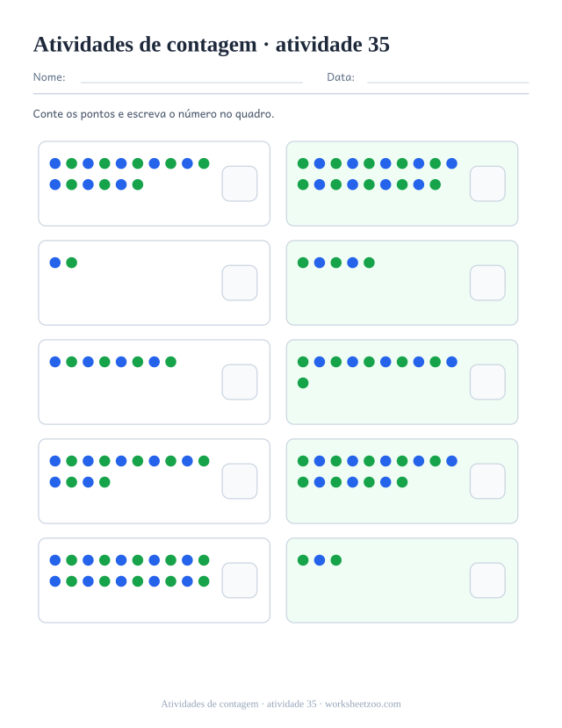Click the answer box beside the five dots
This screenshot has height=728, width=562.
487,283
